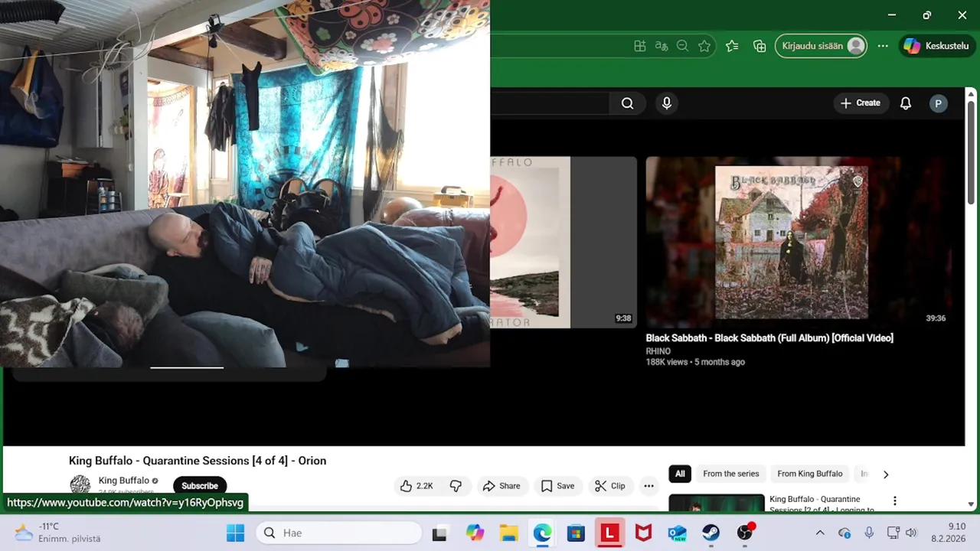Open the Black Sabbath album thumbnail
The image size is (980, 551).
[799, 242]
